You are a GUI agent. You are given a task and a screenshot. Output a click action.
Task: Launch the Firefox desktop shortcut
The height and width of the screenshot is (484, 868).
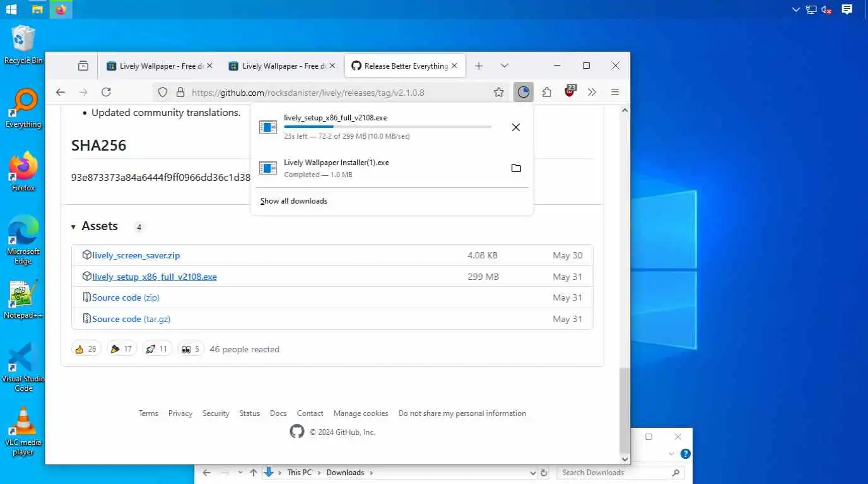pyautogui.click(x=23, y=171)
